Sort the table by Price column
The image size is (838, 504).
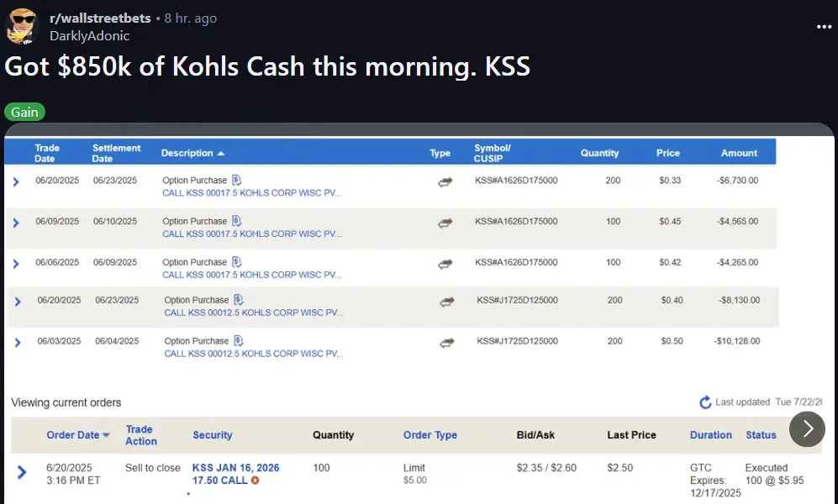668,153
